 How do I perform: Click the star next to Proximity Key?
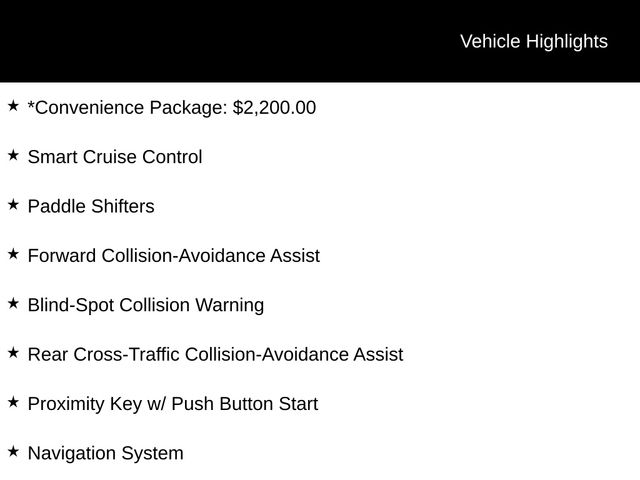(x=13, y=402)
